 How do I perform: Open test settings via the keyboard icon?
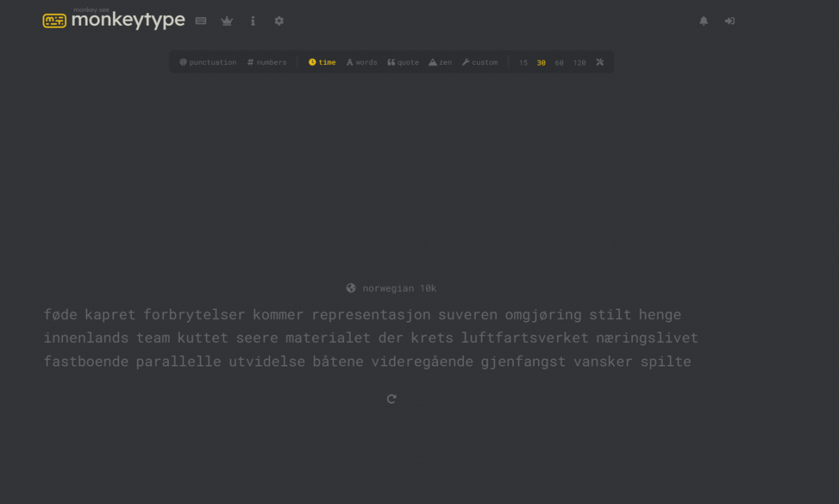(201, 20)
